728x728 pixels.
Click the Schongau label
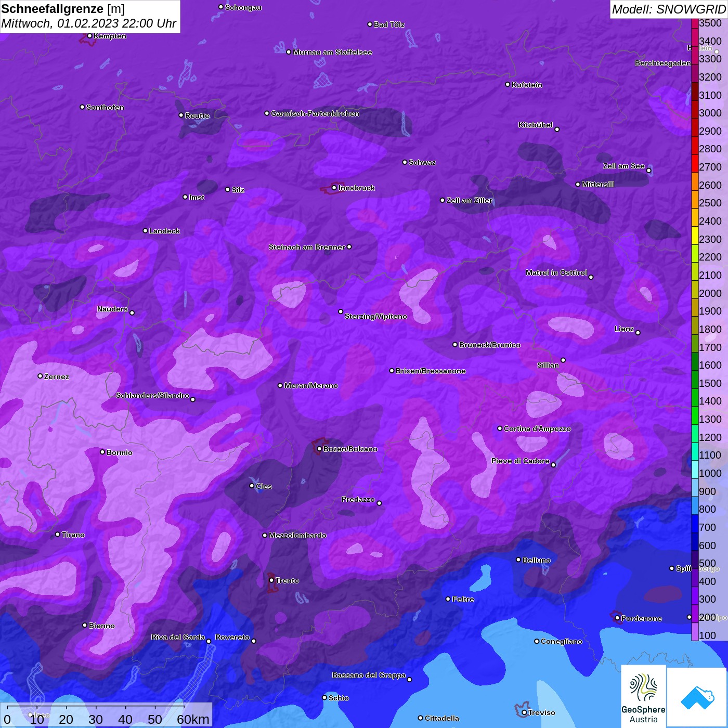[243, 7]
